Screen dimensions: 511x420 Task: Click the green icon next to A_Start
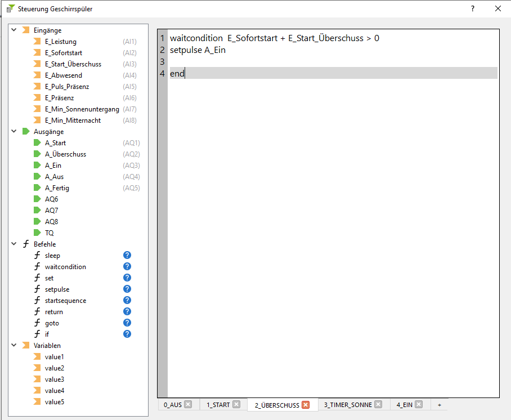click(37, 143)
